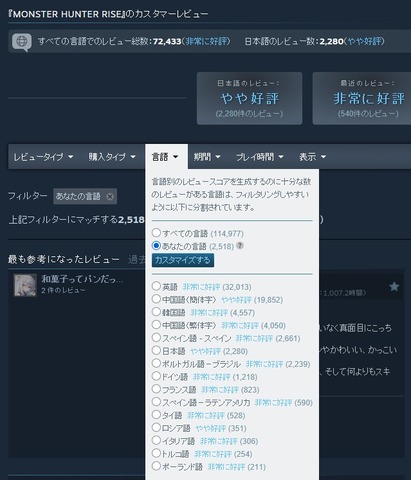411x480 pixels.
Task: Click the 非常に好評 rating next to 英語
Action: (201, 287)
